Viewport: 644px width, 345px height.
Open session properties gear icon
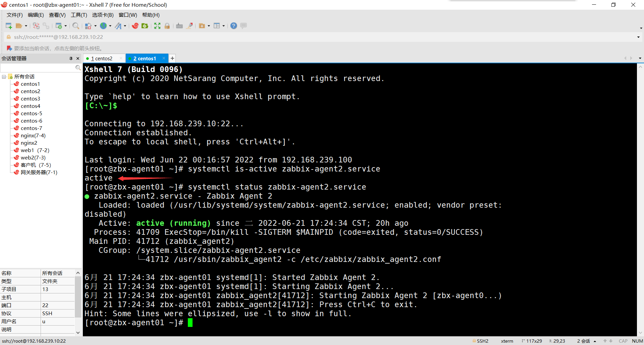click(x=59, y=26)
